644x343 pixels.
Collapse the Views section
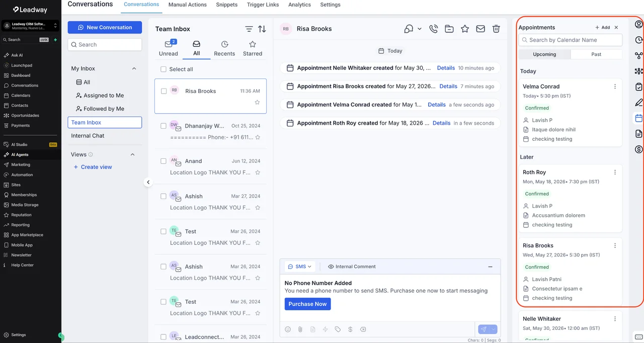tap(133, 154)
